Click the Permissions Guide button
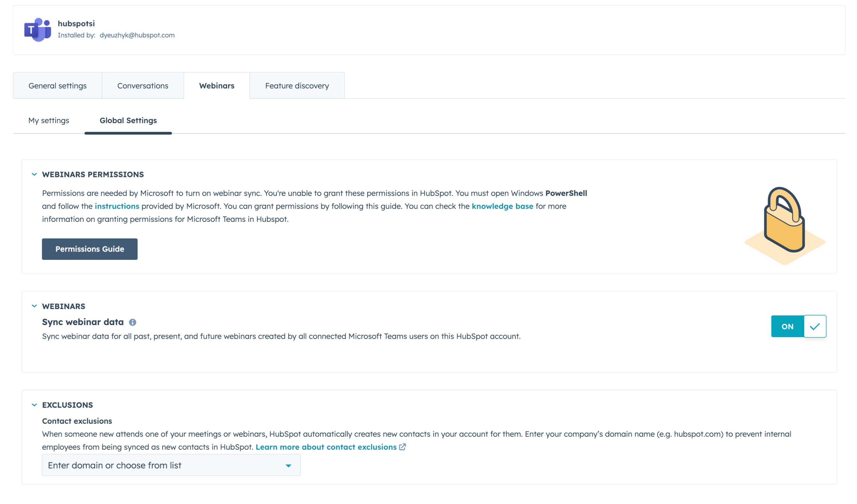Screen dimensions: 857x504 tap(90, 249)
